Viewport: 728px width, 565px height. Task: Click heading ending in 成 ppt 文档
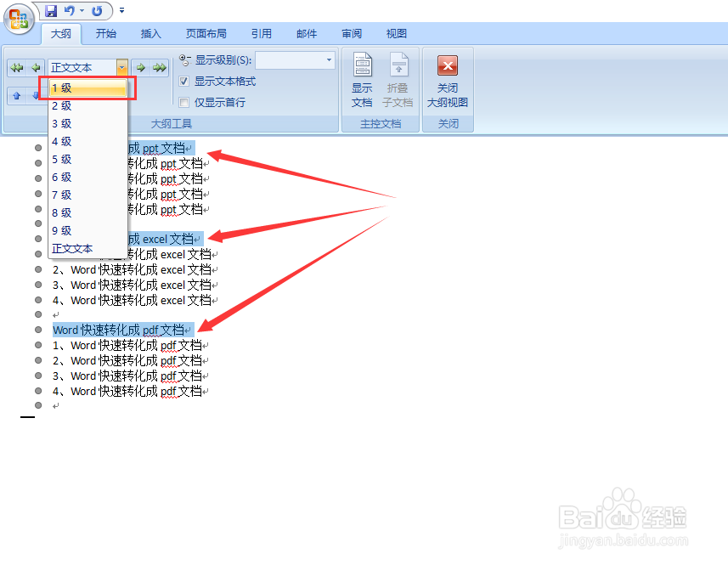point(161,149)
